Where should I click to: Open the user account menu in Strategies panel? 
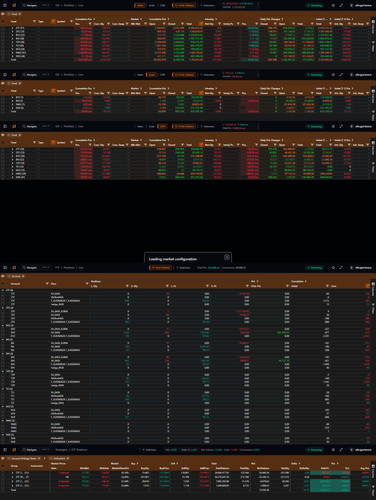(x=361, y=450)
